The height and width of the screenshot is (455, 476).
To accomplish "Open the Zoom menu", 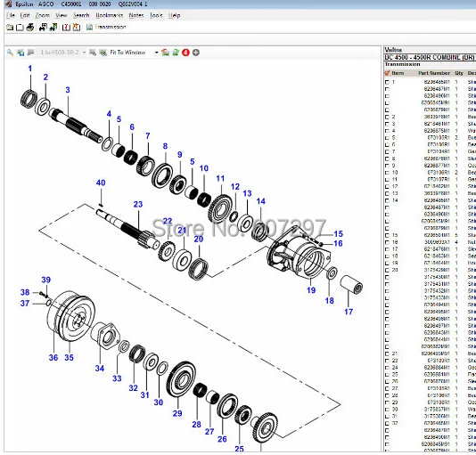I will point(42,15).
